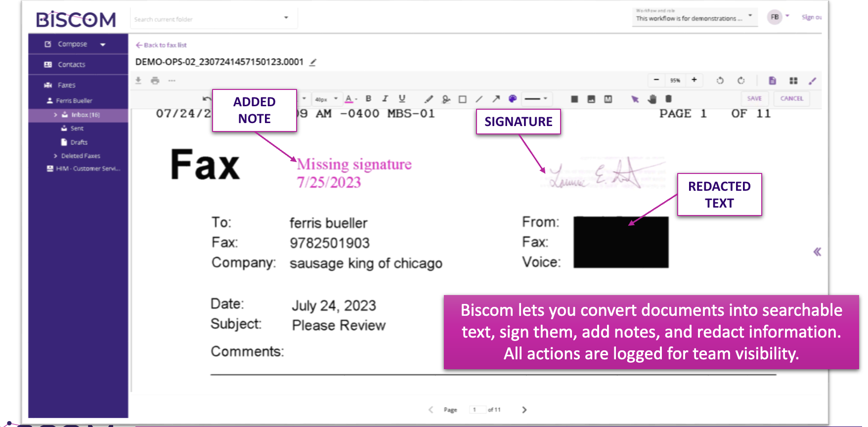Toggle the annotation brush edit mode
This screenshot has width=868, height=427.
coord(812,81)
